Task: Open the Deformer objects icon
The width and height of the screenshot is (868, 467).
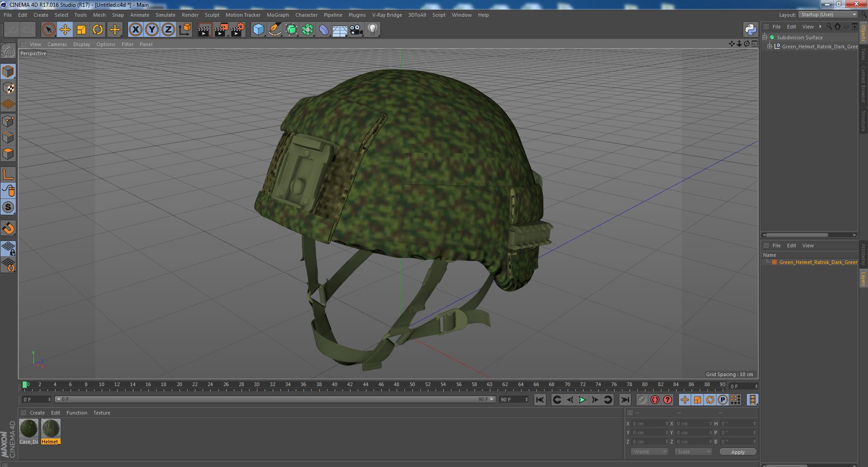Action: [x=324, y=30]
